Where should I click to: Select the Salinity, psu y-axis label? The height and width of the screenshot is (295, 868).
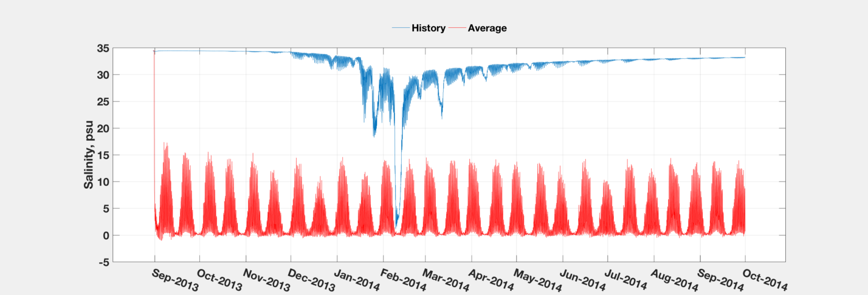tap(88, 154)
